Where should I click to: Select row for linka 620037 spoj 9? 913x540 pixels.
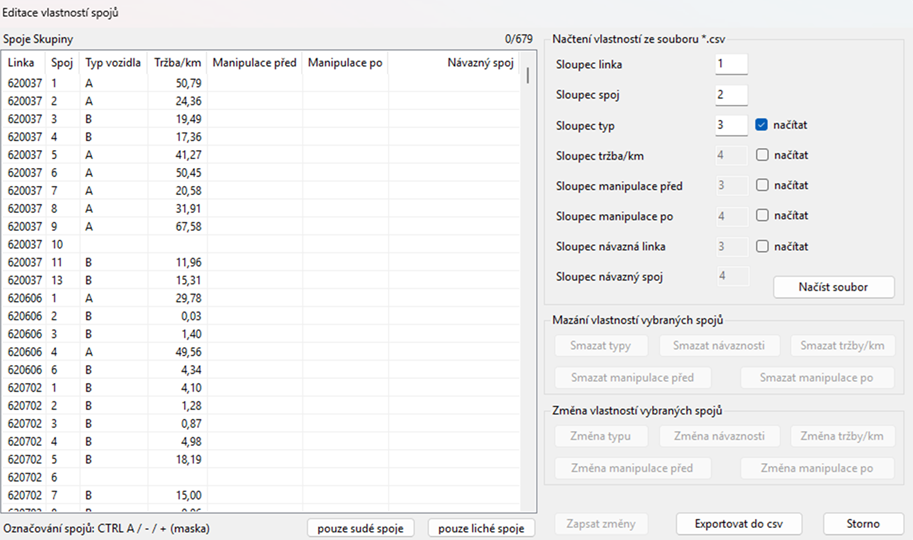click(100, 226)
